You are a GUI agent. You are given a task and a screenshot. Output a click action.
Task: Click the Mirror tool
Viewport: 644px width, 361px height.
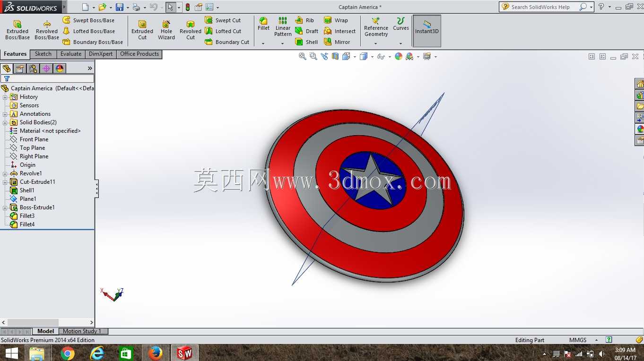coord(337,42)
